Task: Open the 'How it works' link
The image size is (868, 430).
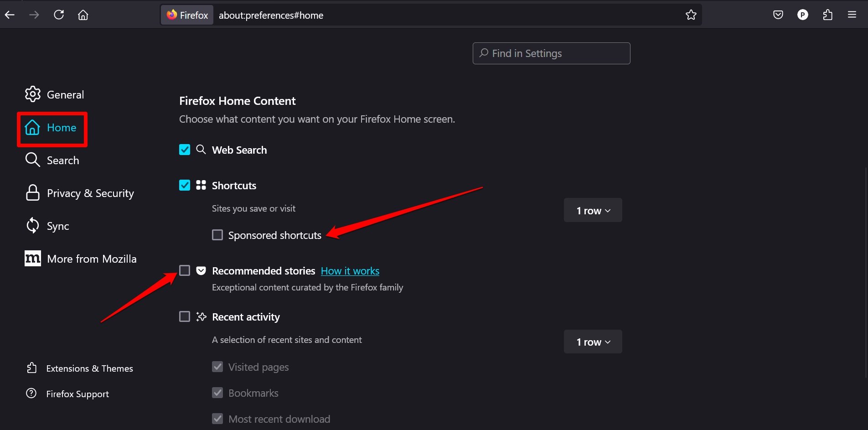Action: coord(350,271)
